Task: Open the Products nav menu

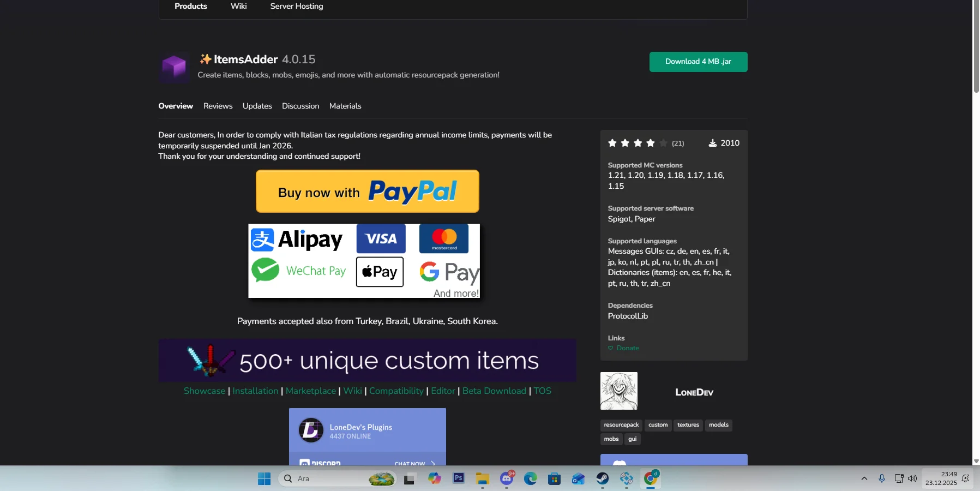Action: pos(191,6)
